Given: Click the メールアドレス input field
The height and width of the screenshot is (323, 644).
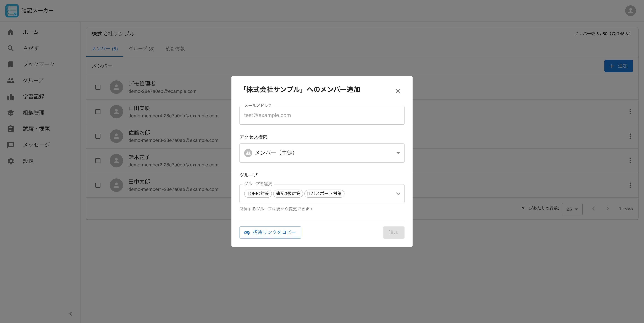Looking at the screenshot, I should (x=322, y=115).
